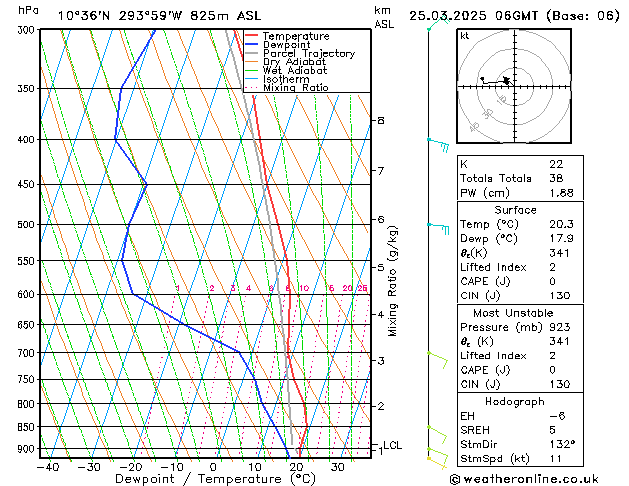Click the yellow wind barb near 700 hPa

436,356
